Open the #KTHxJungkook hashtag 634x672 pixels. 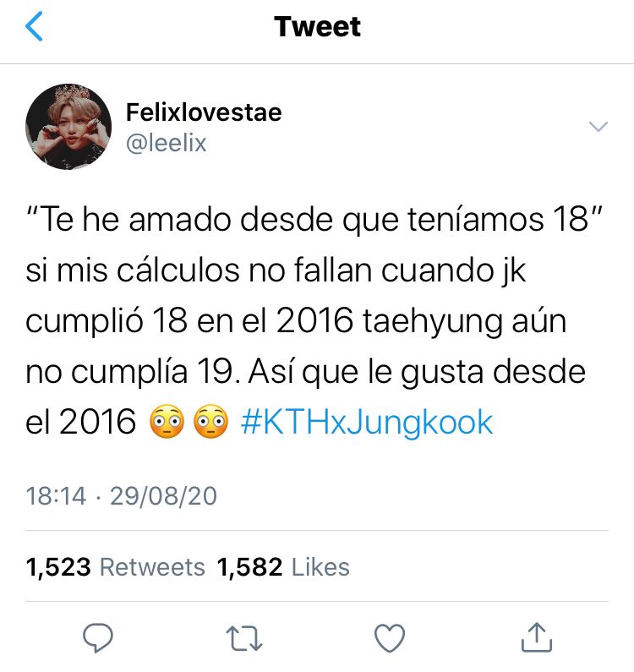click(367, 423)
